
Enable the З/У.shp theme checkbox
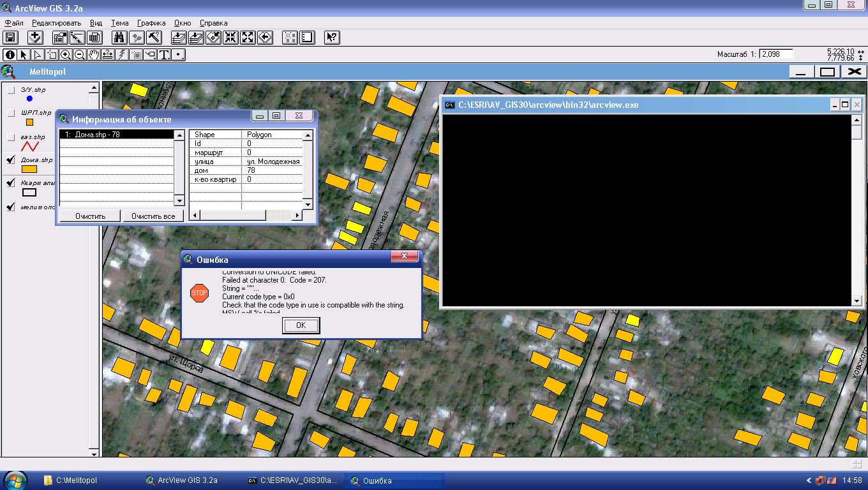[x=11, y=91]
